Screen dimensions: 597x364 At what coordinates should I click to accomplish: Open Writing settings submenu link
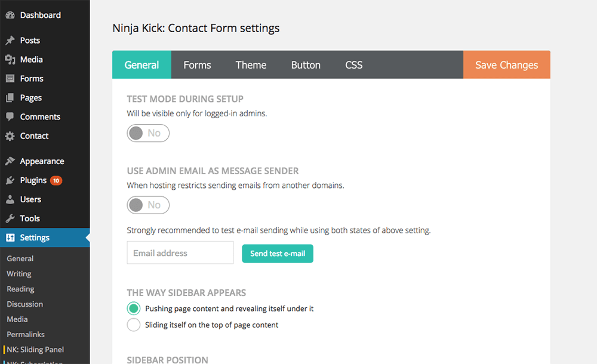[x=19, y=274]
